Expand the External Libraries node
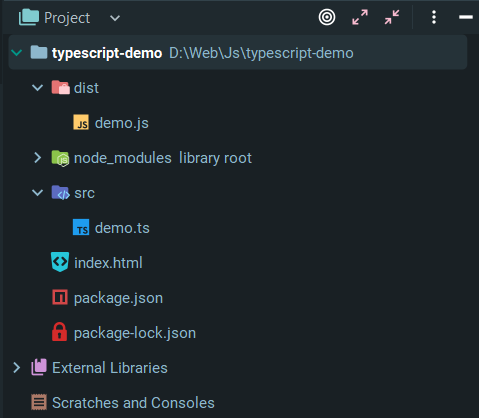This screenshot has width=479, height=418. click(16, 368)
